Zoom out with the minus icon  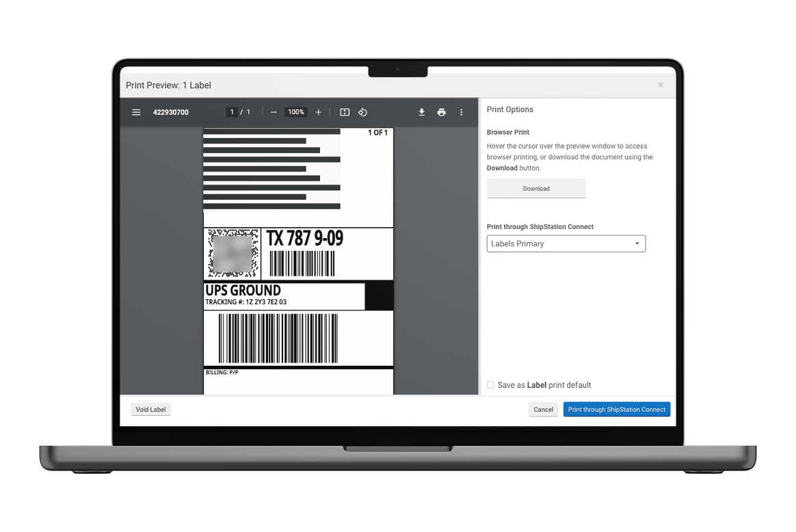coord(274,112)
